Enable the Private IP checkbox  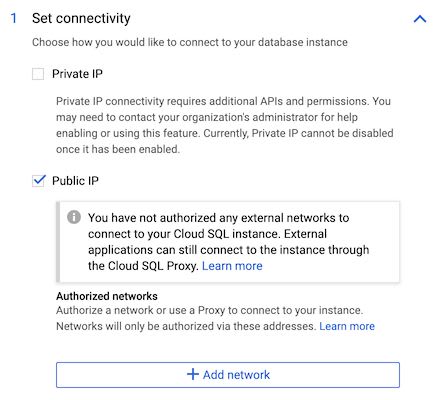pyautogui.click(x=38, y=74)
